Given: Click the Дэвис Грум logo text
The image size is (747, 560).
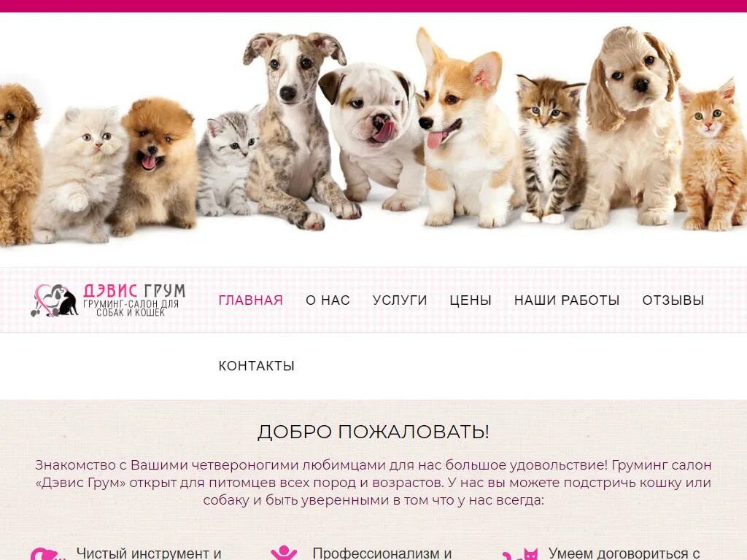Looking at the screenshot, I should (x=134, y=300).
